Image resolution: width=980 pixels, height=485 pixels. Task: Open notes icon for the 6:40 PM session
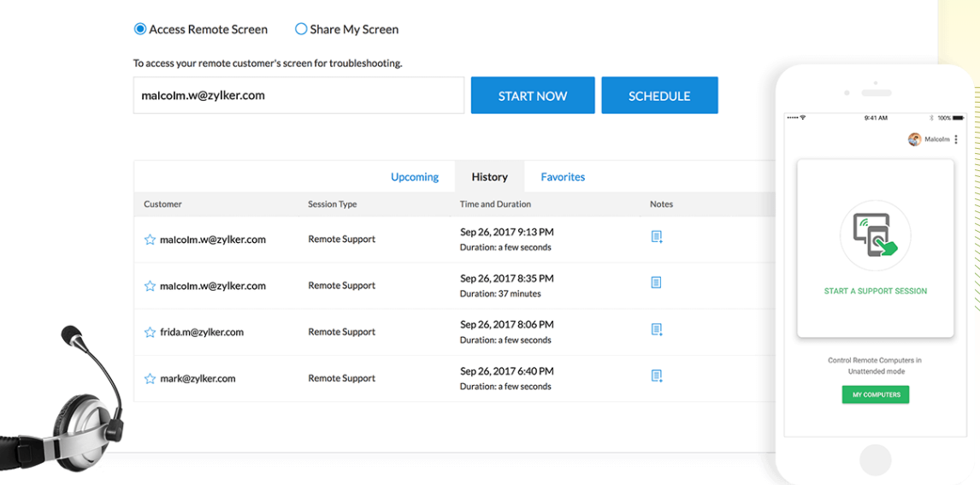coord(656,376)
